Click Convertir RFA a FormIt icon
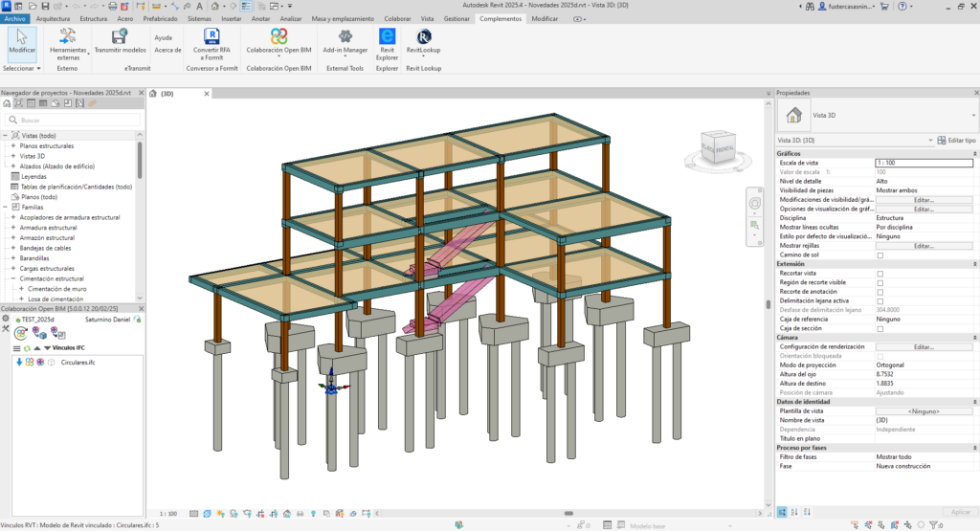 (x=212, y=35)
